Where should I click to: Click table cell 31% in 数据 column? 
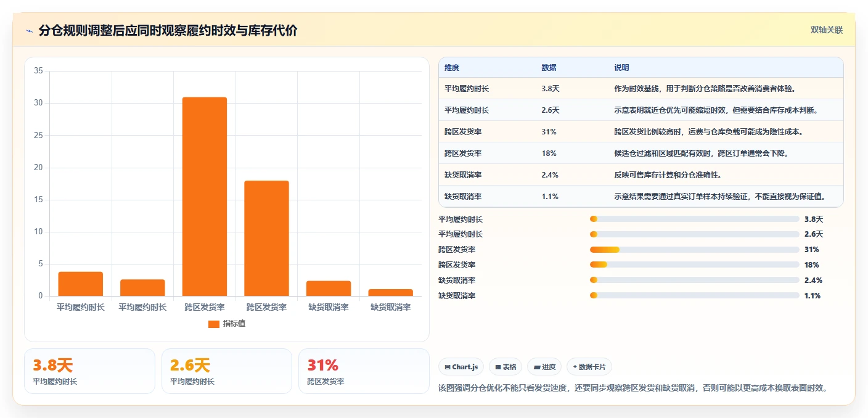[549, 132]
